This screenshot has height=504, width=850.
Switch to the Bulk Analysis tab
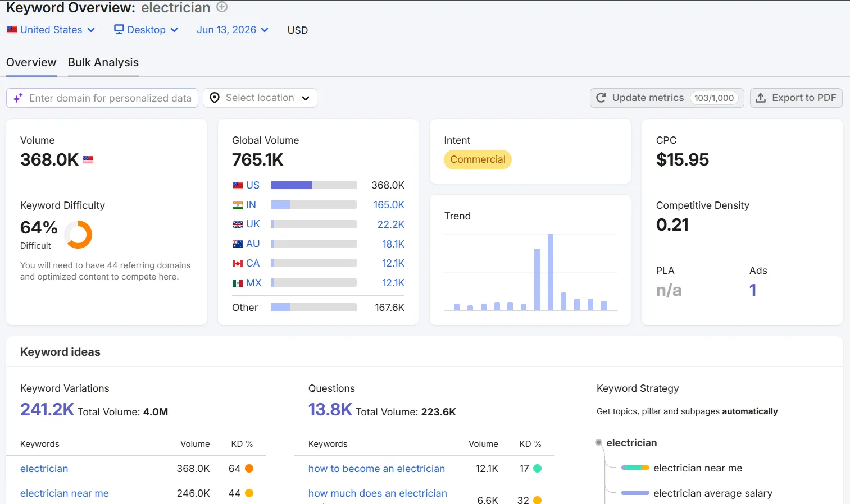pyautogui.click(x=103, y=62)
